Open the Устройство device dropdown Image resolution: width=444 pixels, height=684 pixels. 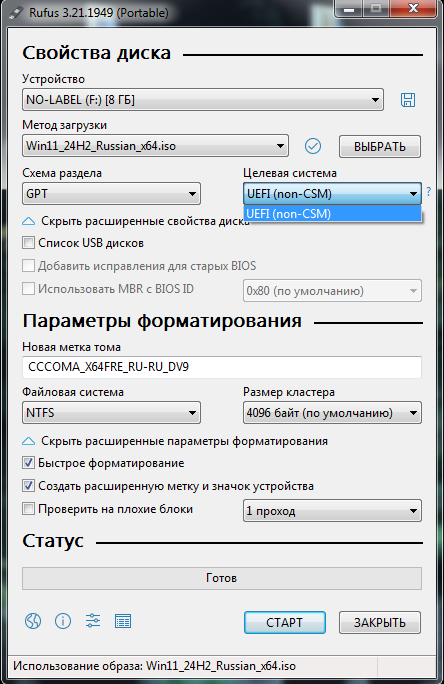[203, 100]
